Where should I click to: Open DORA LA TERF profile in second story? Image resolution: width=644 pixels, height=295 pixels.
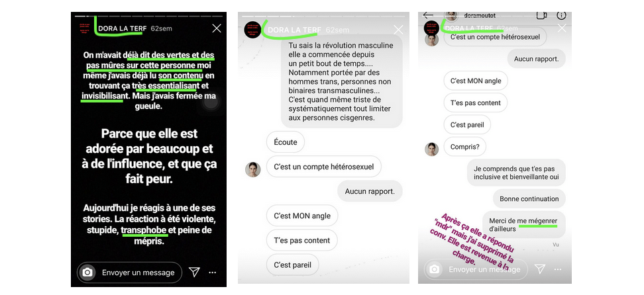[294, 30]
